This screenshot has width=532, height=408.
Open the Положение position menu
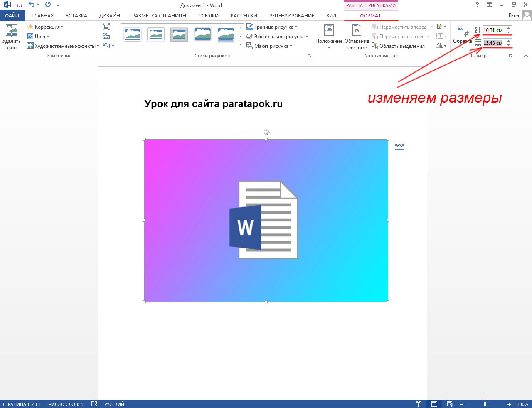[329, 37]
